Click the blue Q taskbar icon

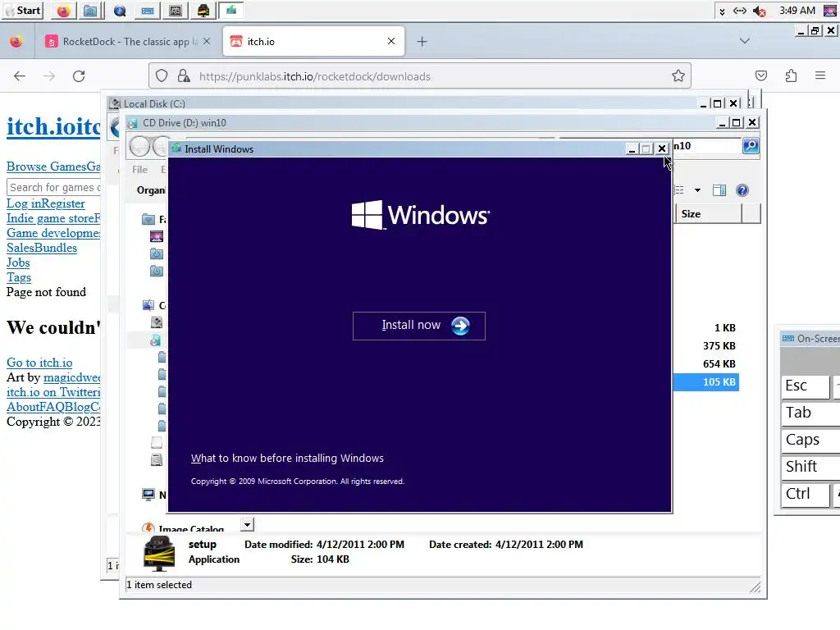point(120,11)
